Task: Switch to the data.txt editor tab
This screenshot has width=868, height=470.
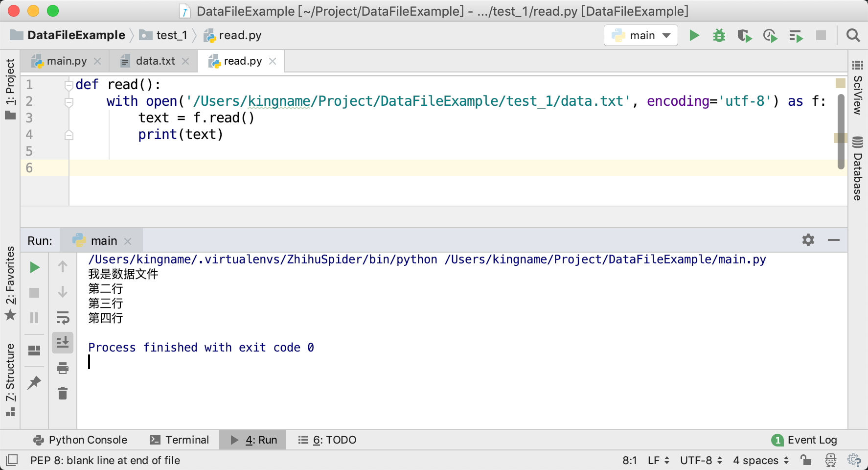Action: click(155, 61)
